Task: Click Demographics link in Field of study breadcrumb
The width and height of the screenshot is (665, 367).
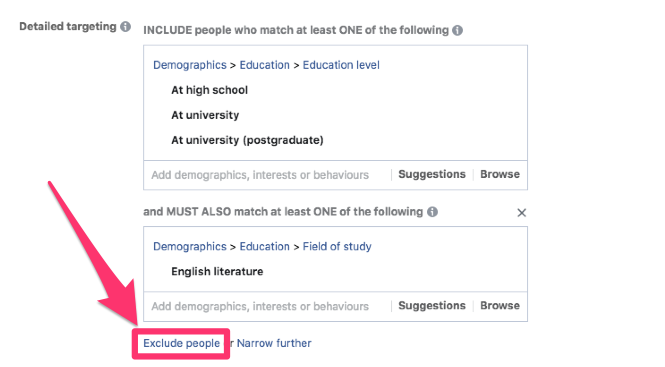Action: [x=190, y=247]
